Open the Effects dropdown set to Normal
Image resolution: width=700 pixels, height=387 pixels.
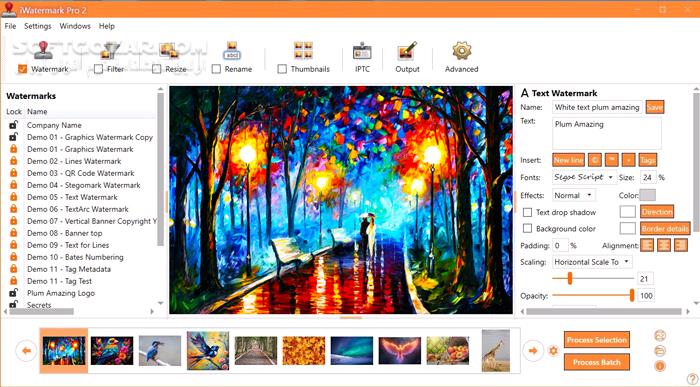(x=574, y=195)
